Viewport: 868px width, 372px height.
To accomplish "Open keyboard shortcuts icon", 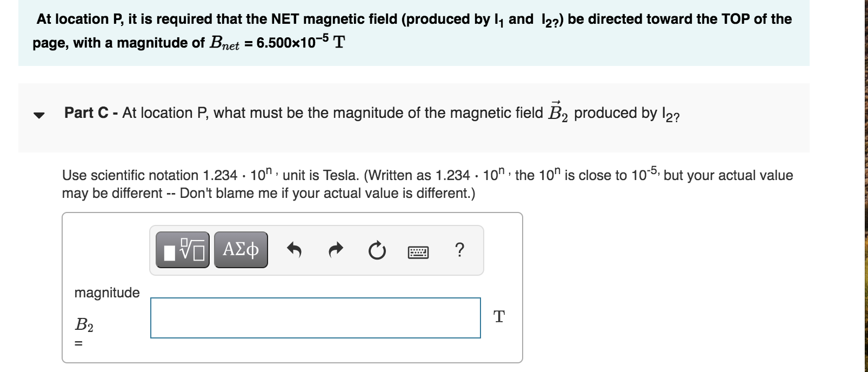I will (417, 251).
